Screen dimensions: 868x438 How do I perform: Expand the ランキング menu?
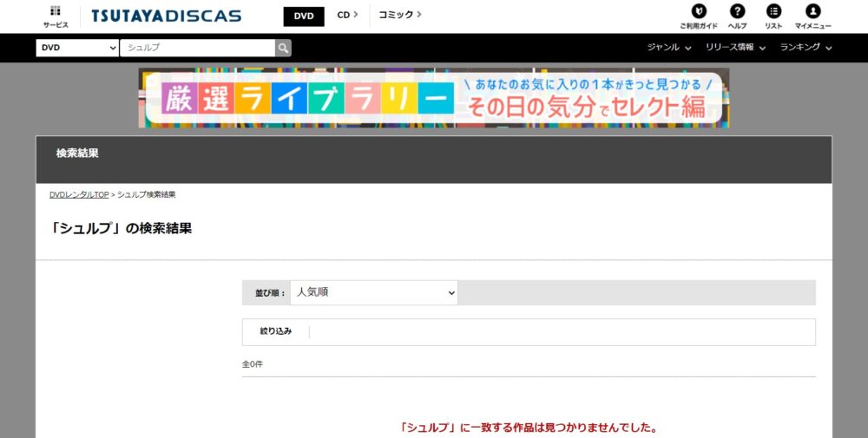pos(806,48)
